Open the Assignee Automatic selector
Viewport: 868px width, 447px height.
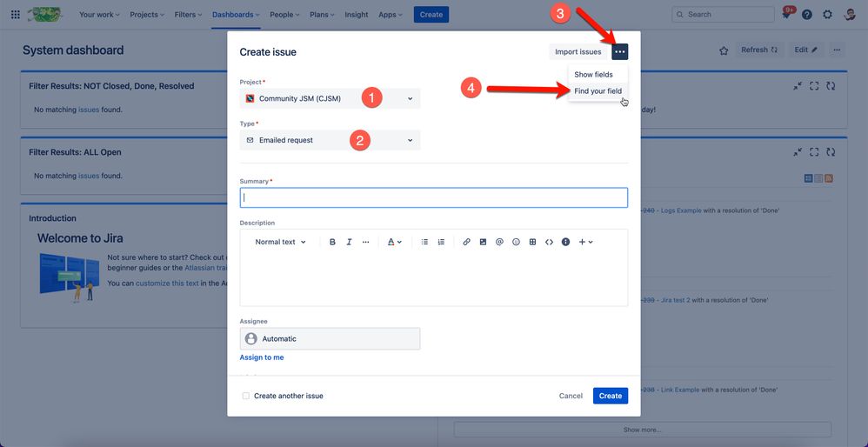pyautogui.click(x=330, y=338)
